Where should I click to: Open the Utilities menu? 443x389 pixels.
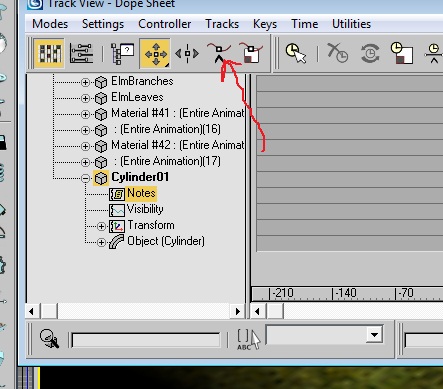coord(351,24)
